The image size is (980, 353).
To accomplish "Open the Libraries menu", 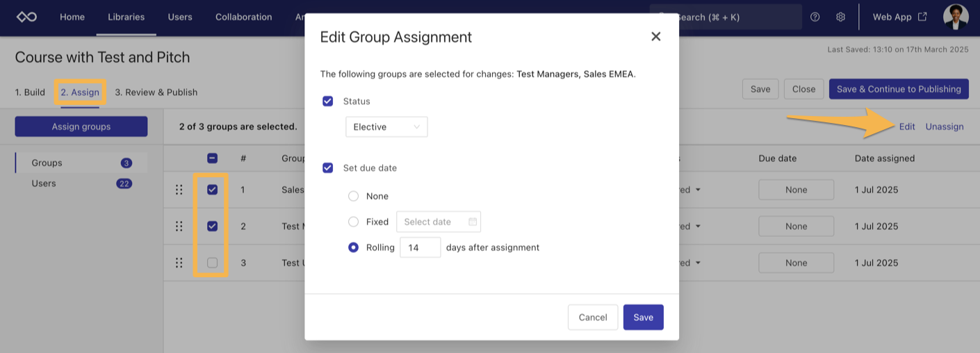I will (126, 17).
